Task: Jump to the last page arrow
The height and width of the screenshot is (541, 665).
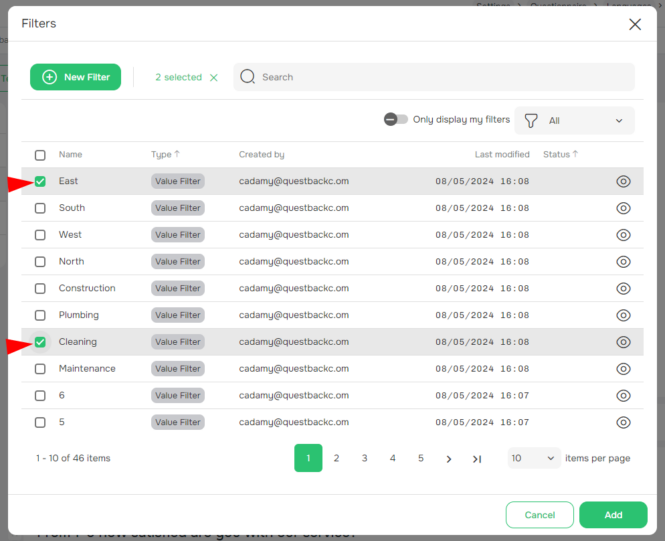Action: (477, 459)
